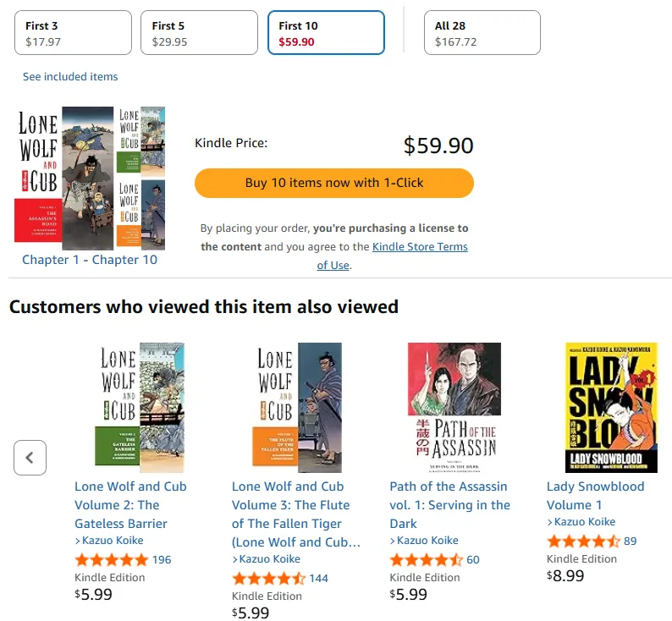Open the 60 reviews count link
Screen dimensions: 672x621
point(473,559)
